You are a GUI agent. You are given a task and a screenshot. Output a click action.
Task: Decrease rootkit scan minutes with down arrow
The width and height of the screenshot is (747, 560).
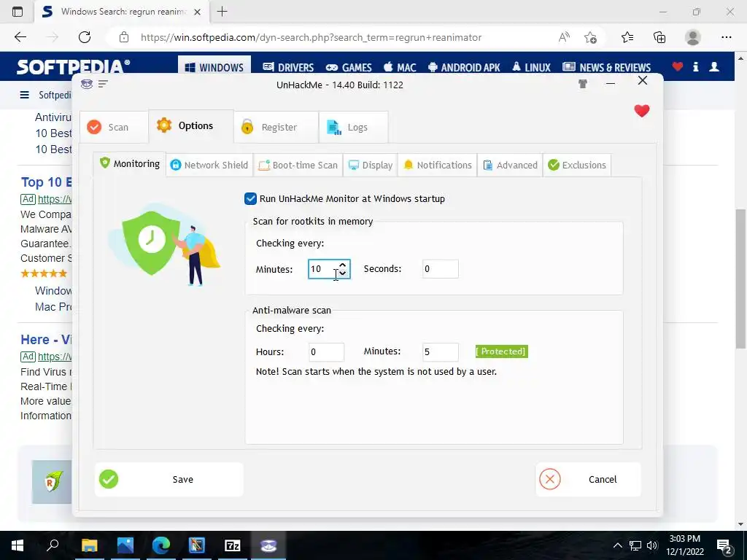(x=343, y=273)
